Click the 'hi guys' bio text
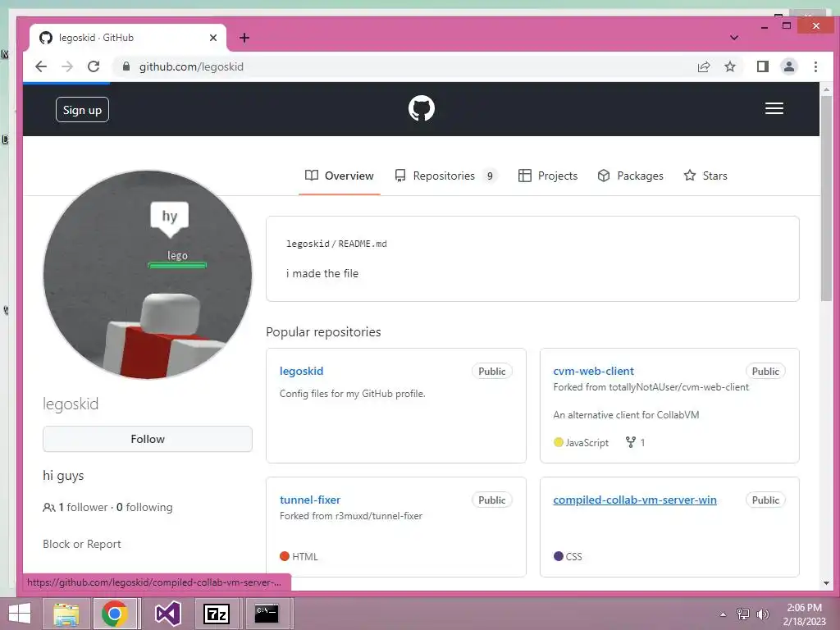Screen dimensions: 840x630 click(x=63, y=476)
